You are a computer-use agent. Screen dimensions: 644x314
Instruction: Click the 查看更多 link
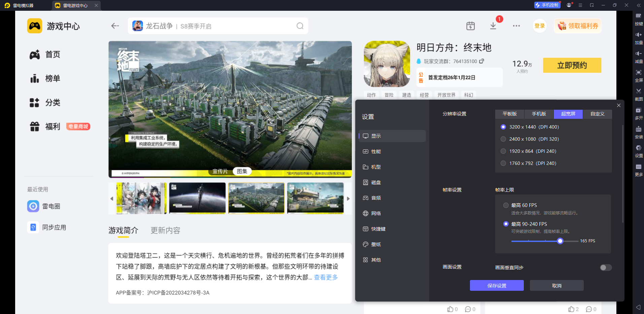tap(326, 277)
